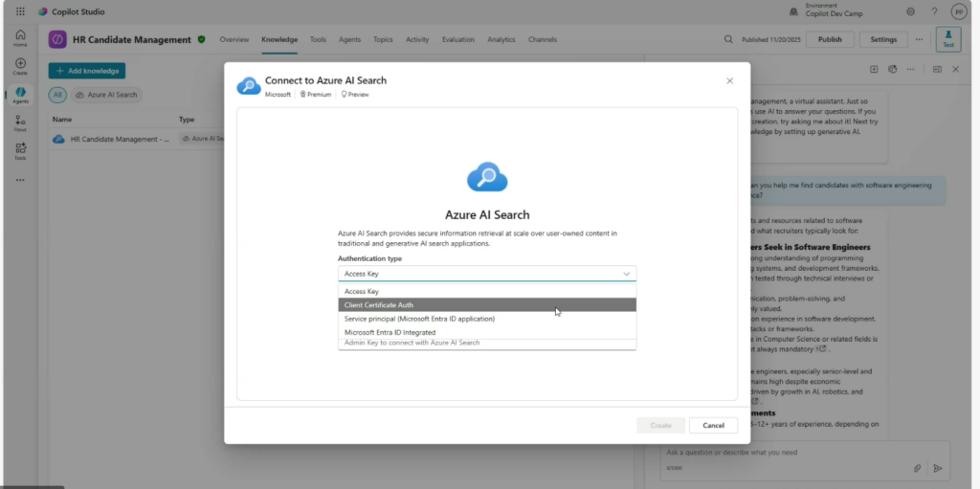
Task: Click the attach file paperclip icon
Action: point(917,468)
